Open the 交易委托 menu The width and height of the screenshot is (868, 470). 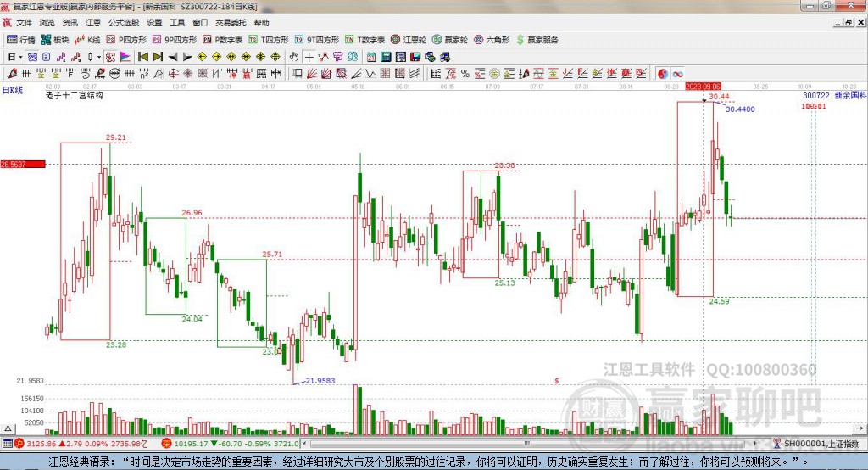(x=231, y=23)
